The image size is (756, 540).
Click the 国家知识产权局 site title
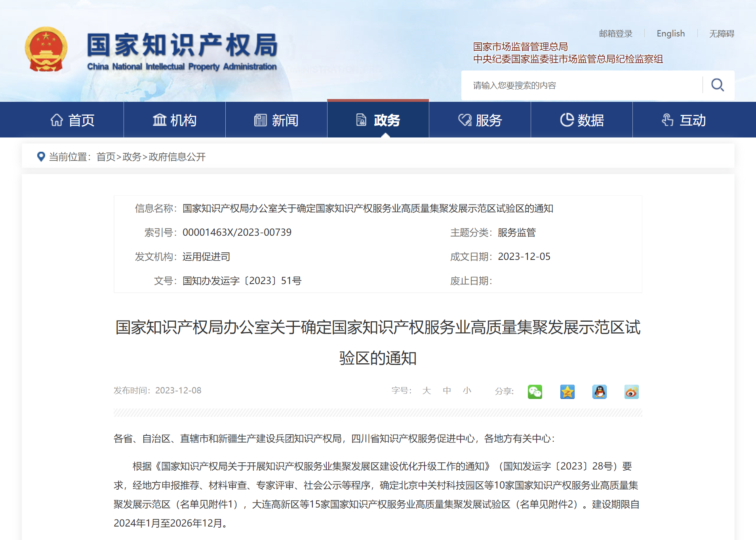tap(182, 45)
